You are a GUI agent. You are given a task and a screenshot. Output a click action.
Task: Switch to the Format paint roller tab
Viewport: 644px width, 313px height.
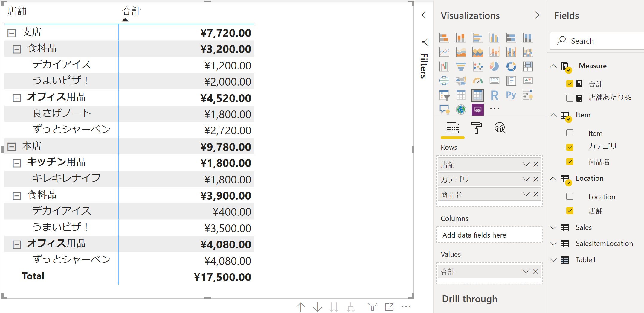476,128
